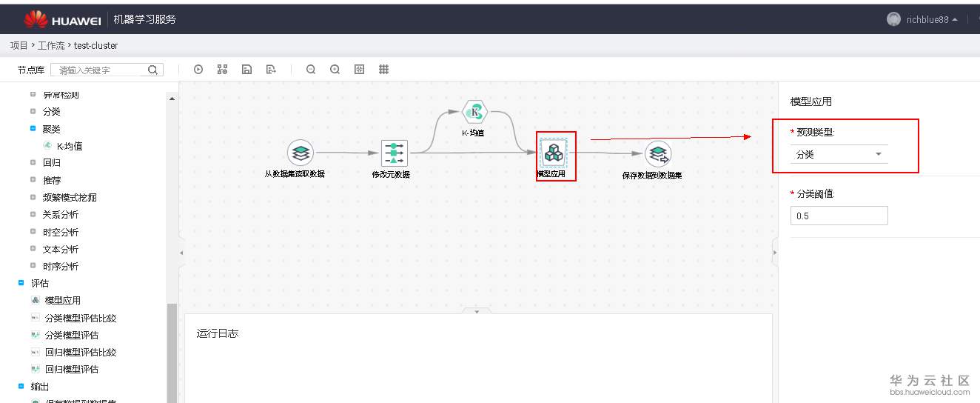Expand the 时序分析 tree category
This screenshot has width=980, height=403.
point(33,266)
